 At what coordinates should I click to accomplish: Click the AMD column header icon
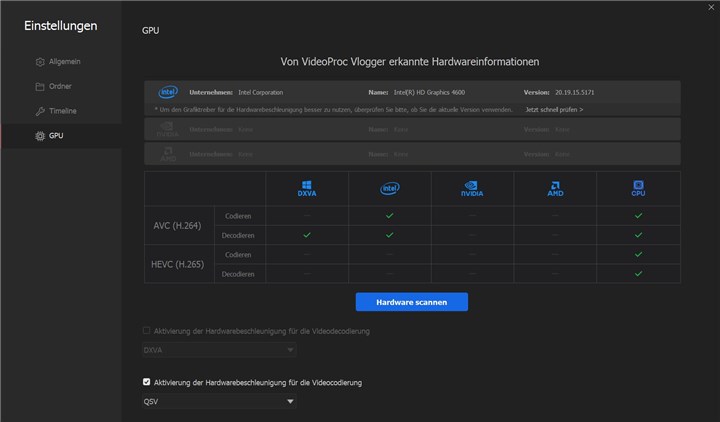[555, 188]
